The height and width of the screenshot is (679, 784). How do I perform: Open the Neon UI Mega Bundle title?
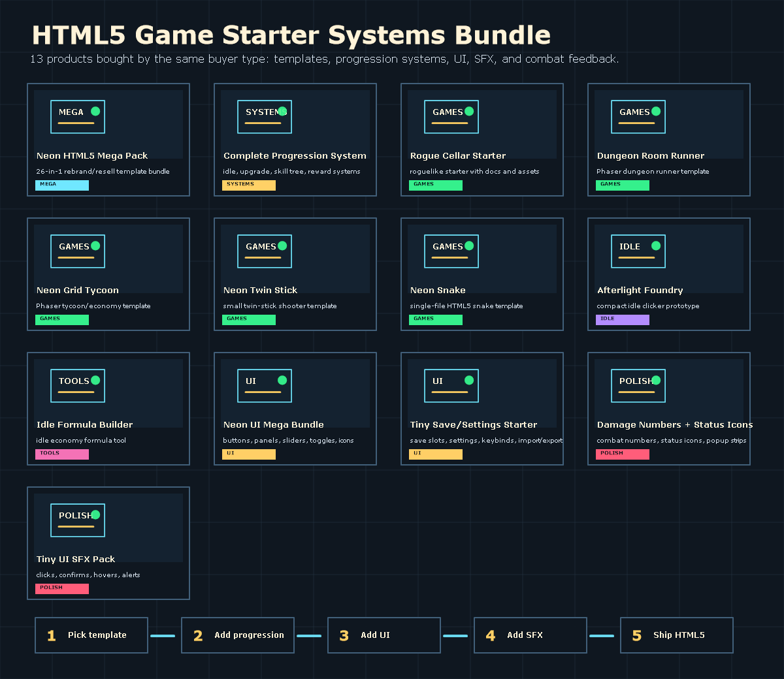274,425
